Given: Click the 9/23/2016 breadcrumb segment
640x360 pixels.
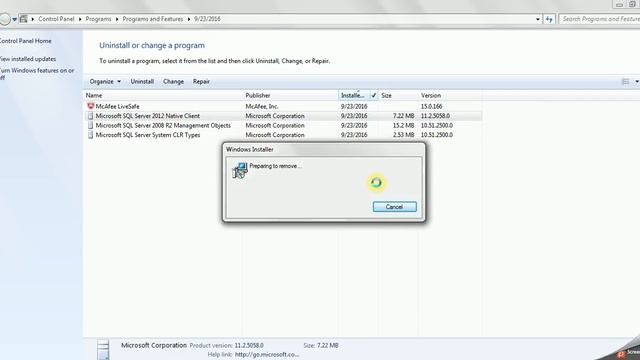Looking at the screenshot, I should tap(207, 19).
